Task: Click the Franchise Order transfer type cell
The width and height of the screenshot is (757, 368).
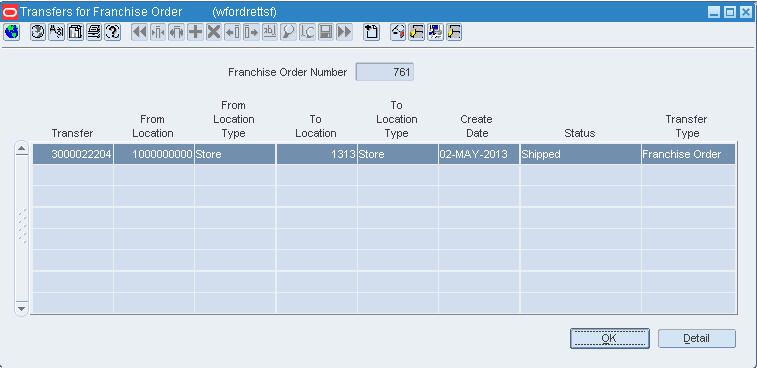Action: [688, 154]
